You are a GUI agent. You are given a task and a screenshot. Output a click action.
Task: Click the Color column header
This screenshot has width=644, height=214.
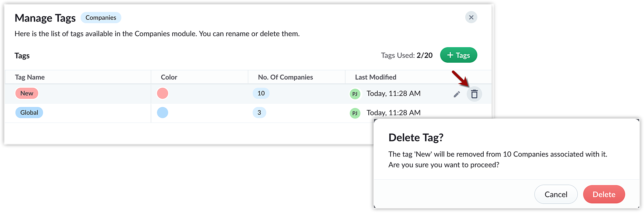pyautogui.click(x=169, y=77)
